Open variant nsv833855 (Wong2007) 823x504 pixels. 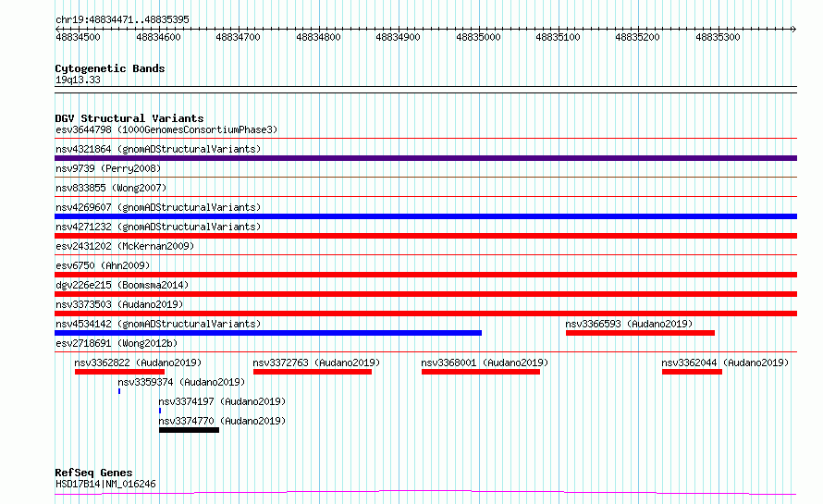111,188
